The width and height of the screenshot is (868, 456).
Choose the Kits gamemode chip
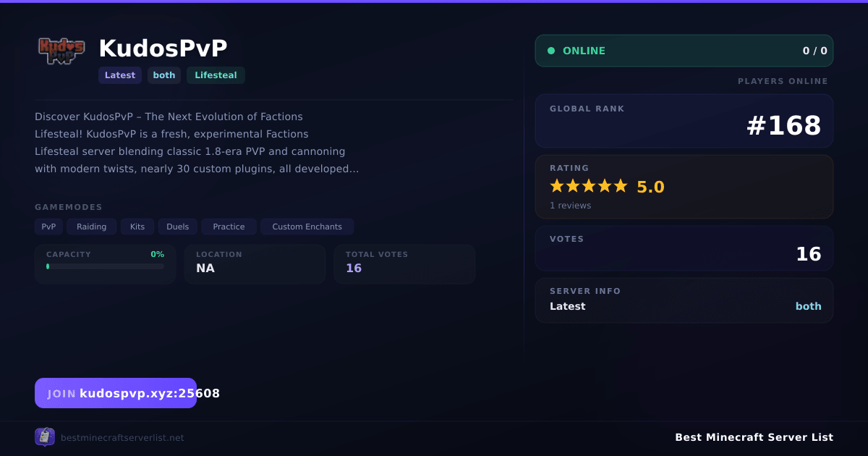pyautogui.click(x=137, y=227)
